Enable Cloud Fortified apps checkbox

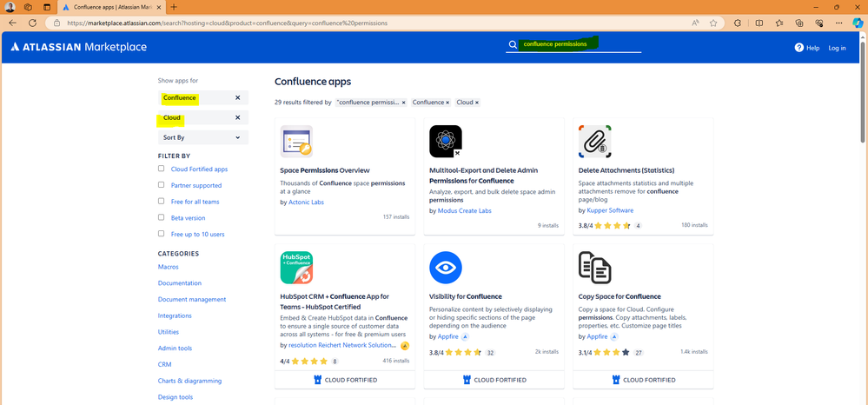tap(161, 169)
